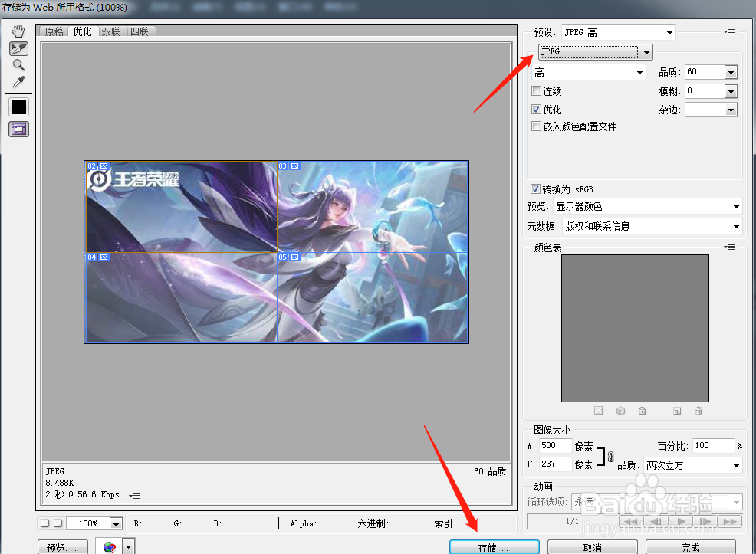Click the zoom in plus button
The image size is (756, 554).
point(58,523)
